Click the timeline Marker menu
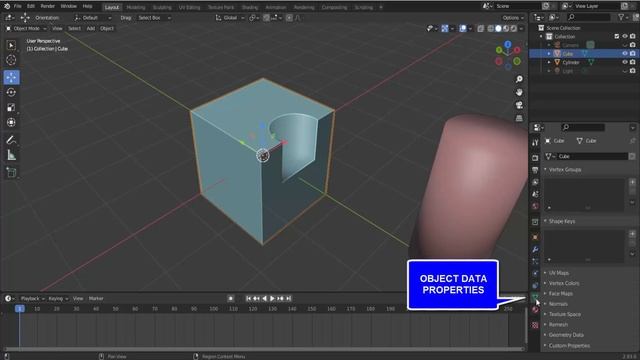This screenshot has height=360, width=640. [x=96, y=299]
